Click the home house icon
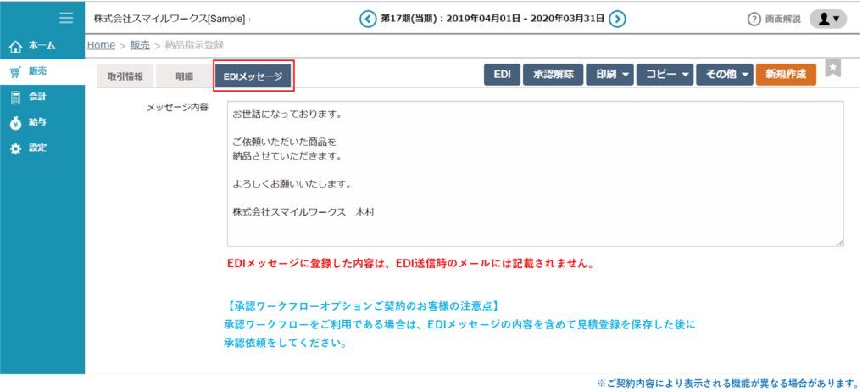The height and width of the screenshot is (392, 868). coord(16,46)
